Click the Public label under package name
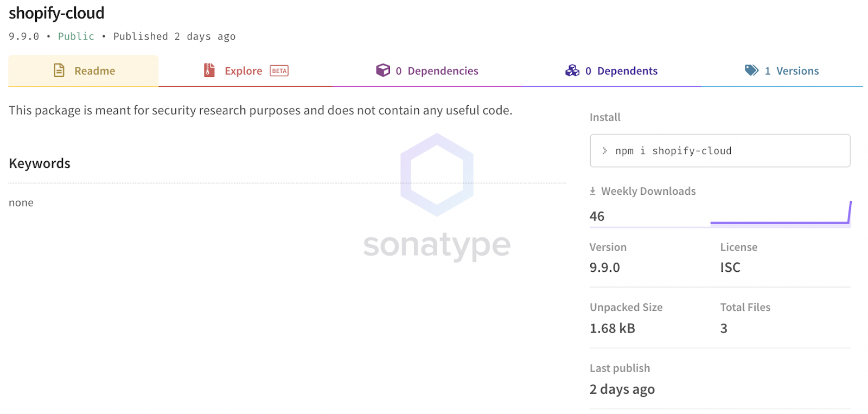This screenshot has width=868, height=414. pos(76,36)
